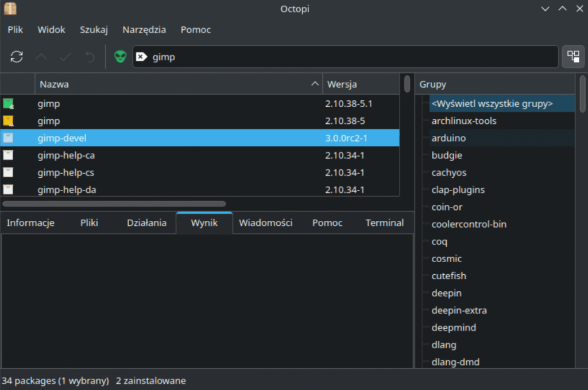
Task: Toggle the green alien AUR icon
Action: [x=120, y=56]
